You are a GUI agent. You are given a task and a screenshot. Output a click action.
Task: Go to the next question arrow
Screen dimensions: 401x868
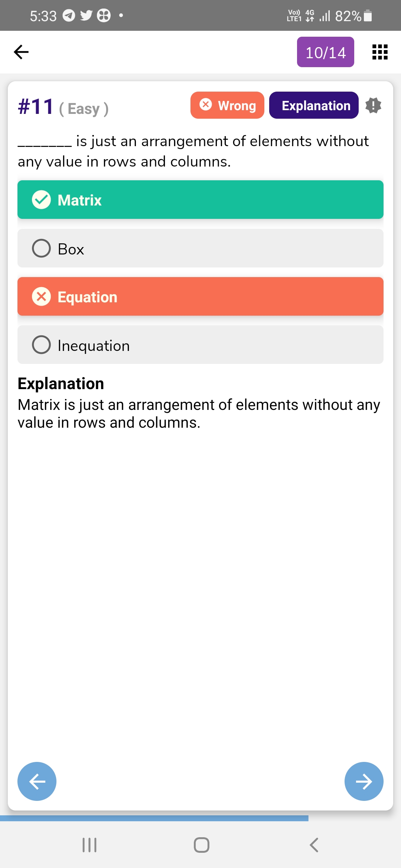(364, 781)
